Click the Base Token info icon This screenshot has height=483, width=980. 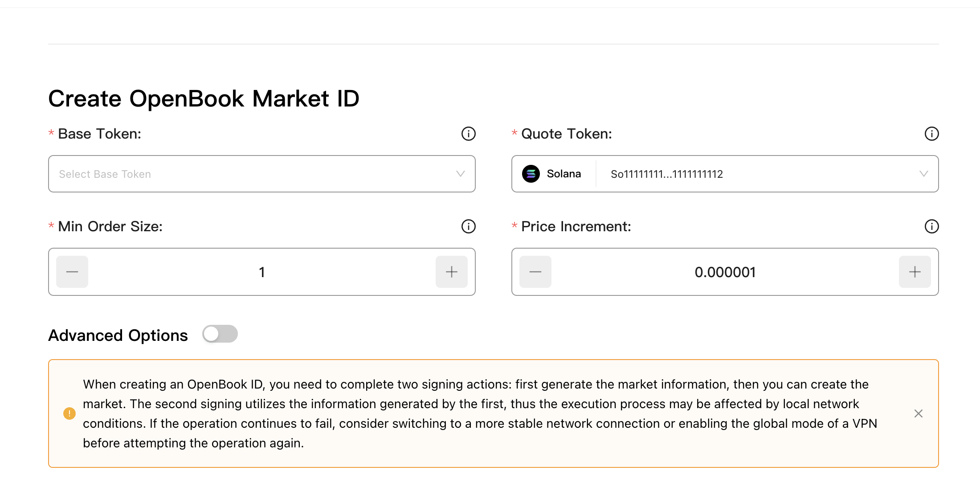pyautogui.click(x=468, y=134)
